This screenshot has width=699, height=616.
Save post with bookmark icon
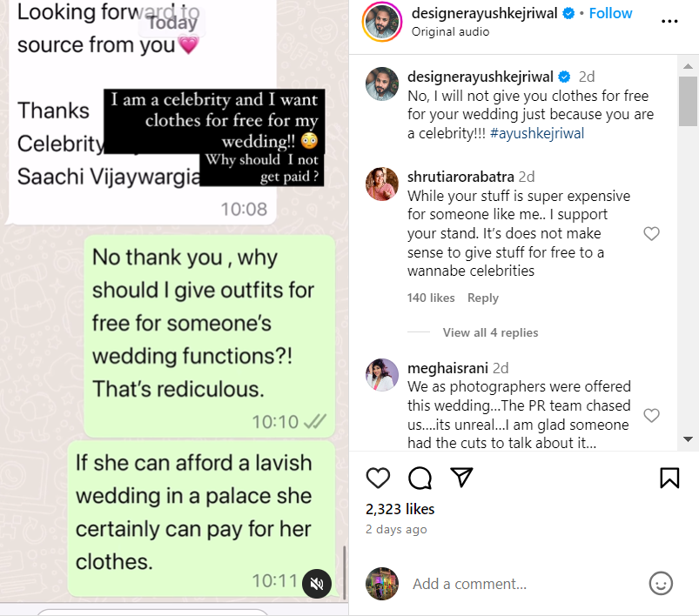(x=669, y=478)
